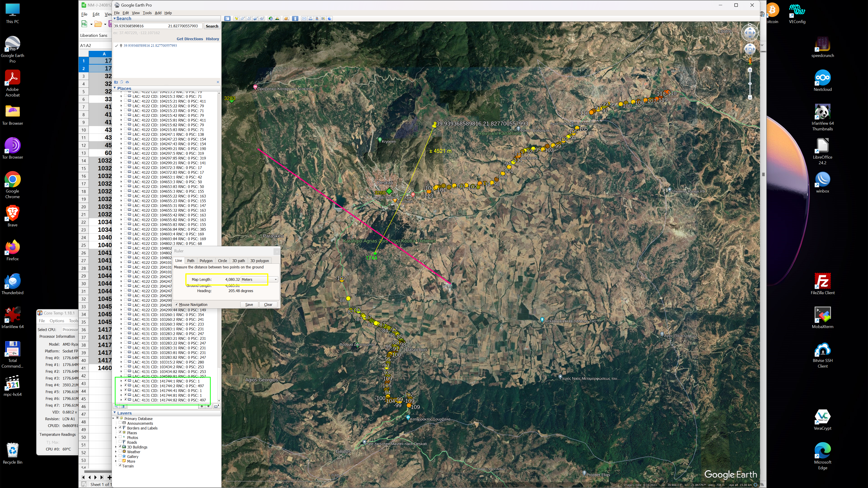The width and height of the screenshot is (868, 488).
Task: Toggle Borders and Labels layer checkbox
Action: (120, 427)
